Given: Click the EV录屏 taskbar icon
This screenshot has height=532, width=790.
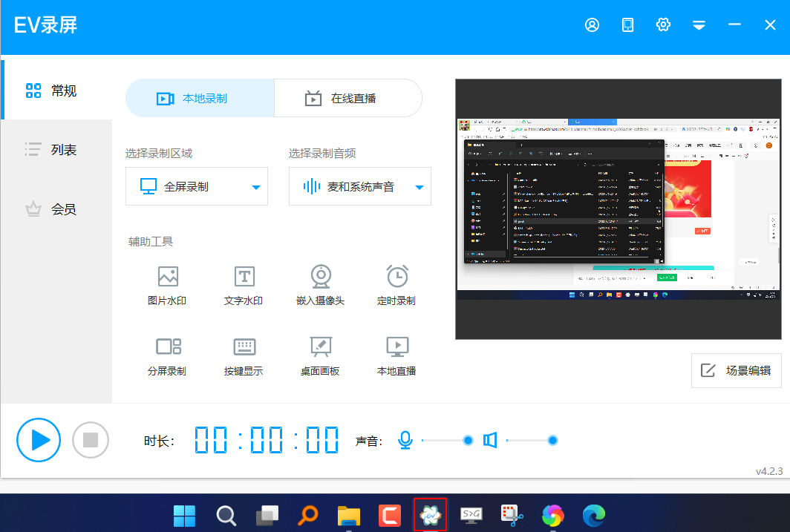Looking at the screenshot, I should click(431, 514).
